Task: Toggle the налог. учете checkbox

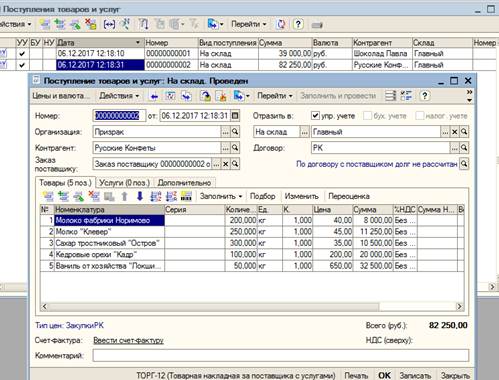Action: pos(419,116)
